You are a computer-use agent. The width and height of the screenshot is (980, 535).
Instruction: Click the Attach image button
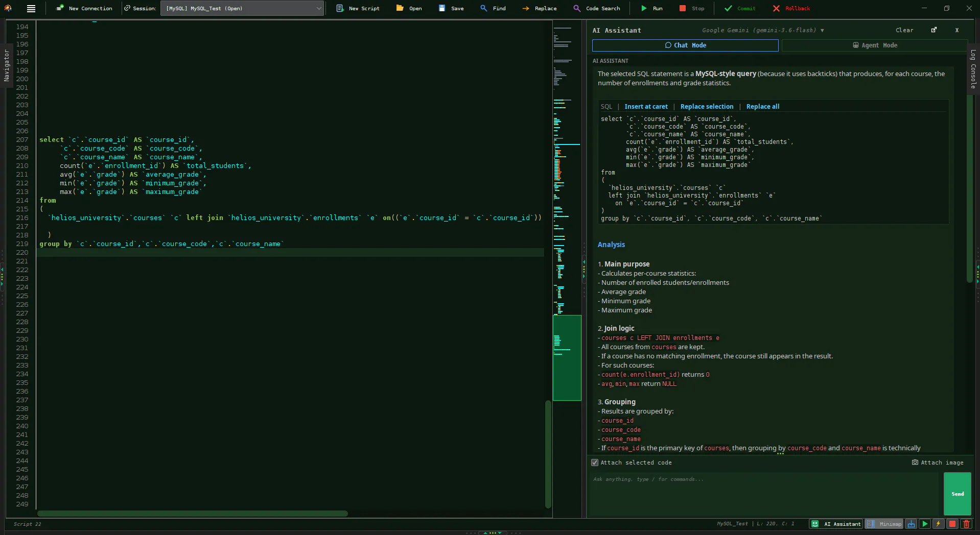point(938,463)
